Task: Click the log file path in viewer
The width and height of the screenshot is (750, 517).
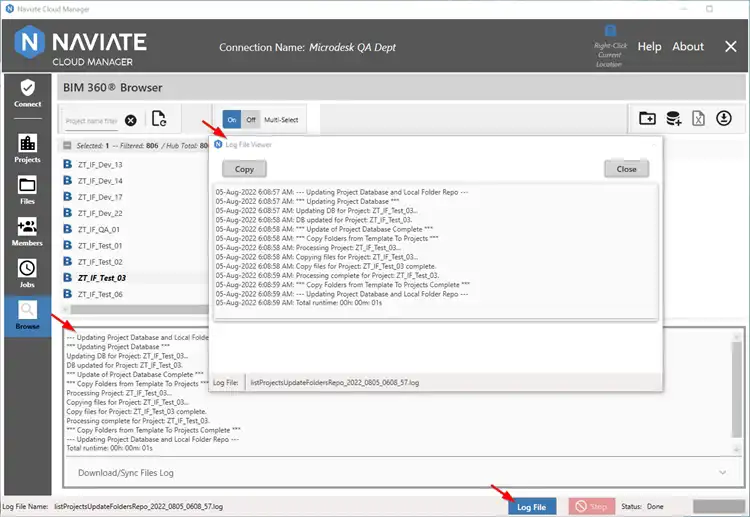Action: [334, 383]
